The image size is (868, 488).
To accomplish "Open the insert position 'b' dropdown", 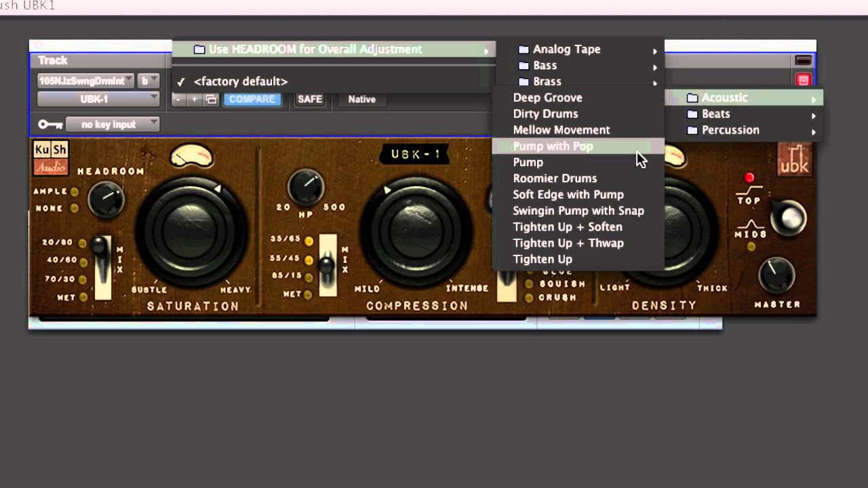I will 148,81.
